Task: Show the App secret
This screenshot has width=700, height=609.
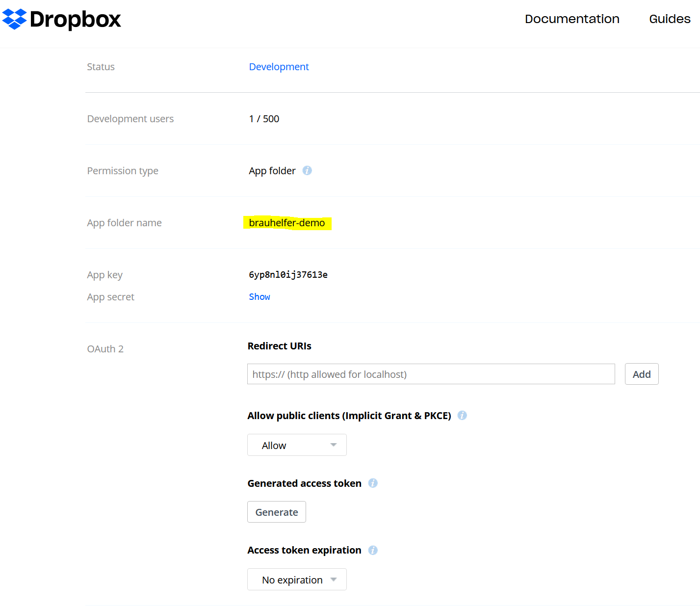Action: click(259, 296)
